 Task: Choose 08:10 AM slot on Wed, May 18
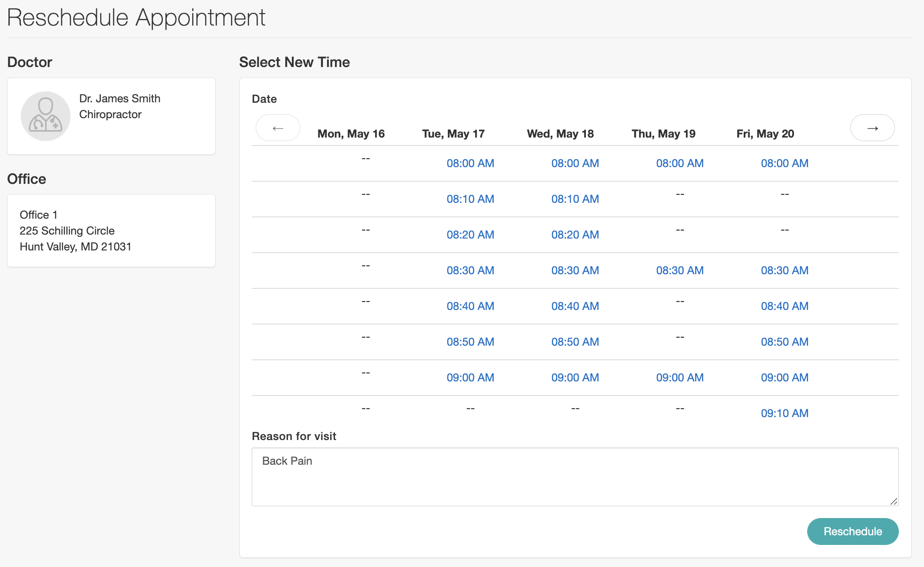click(x=575, y=199)
